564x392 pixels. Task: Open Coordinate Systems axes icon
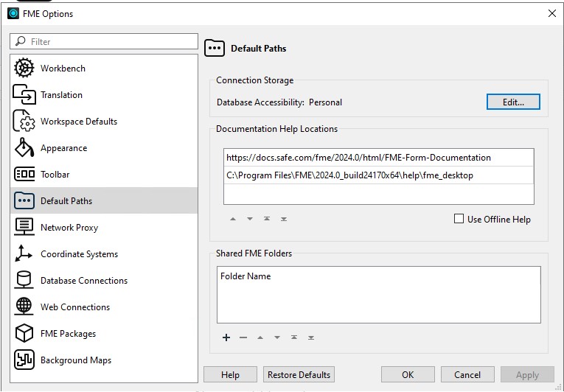(x=24, y=253)
